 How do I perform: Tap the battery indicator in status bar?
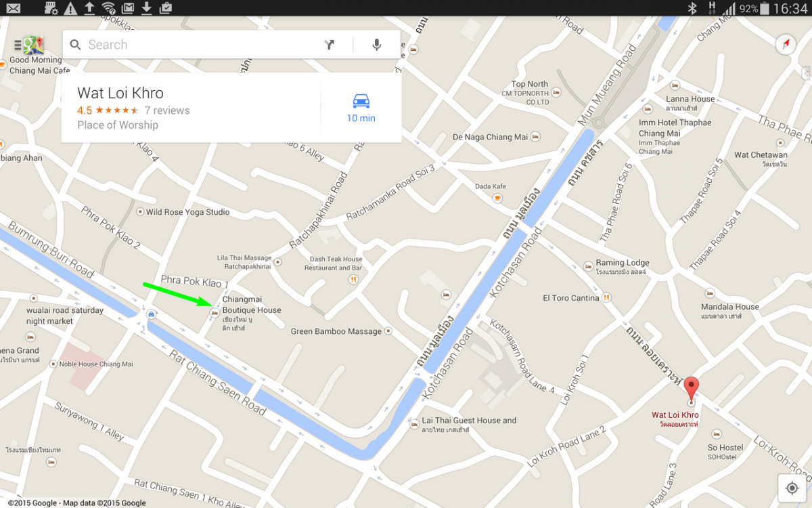click(x=765, y=8)
